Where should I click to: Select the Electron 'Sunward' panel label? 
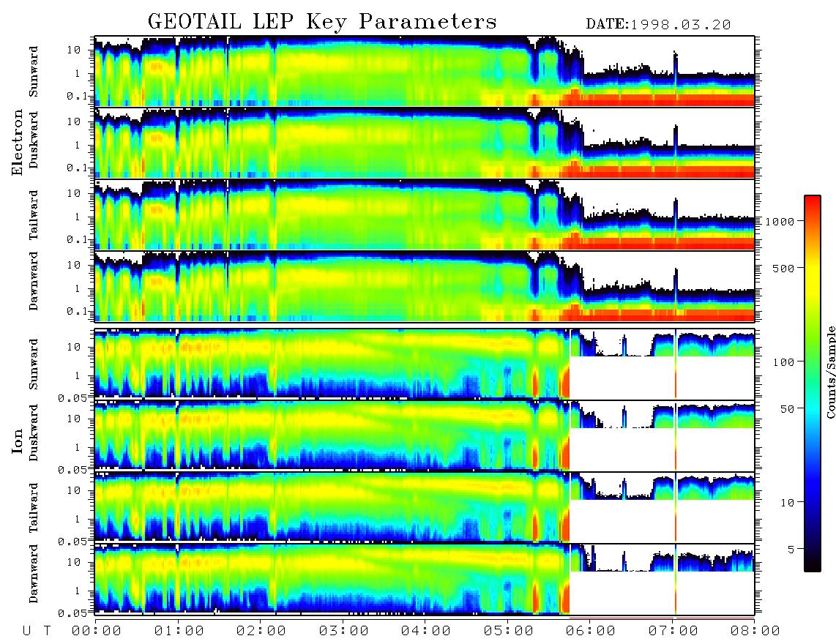34,72
